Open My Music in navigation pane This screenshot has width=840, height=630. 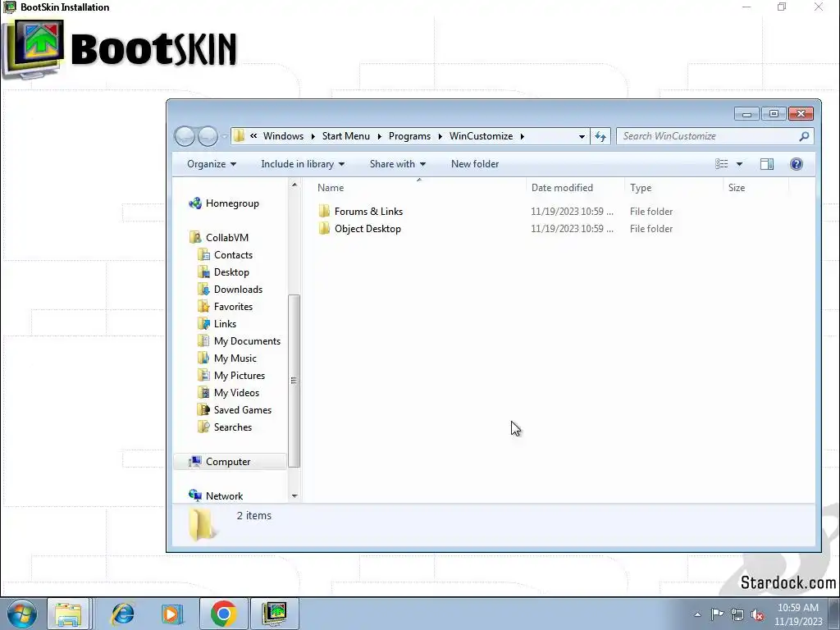pos(235,358)
